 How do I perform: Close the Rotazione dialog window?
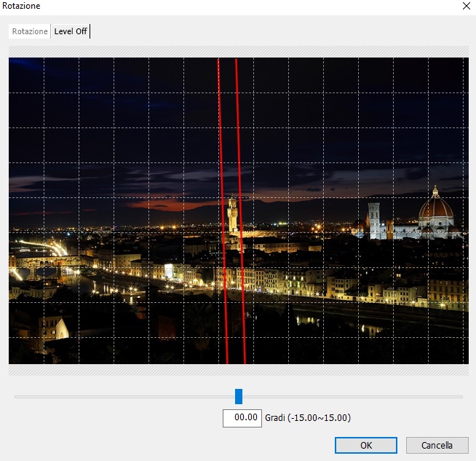point(466,6)
